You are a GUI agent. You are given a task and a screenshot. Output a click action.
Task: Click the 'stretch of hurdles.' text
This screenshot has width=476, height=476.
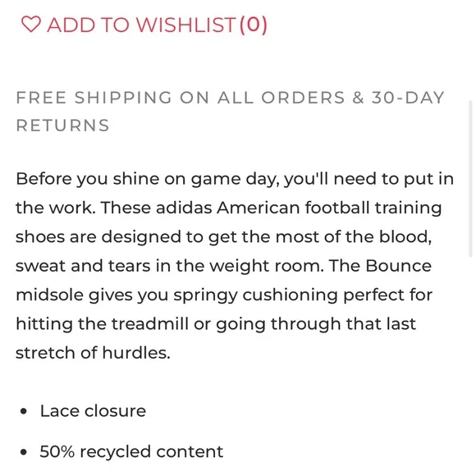94,353
